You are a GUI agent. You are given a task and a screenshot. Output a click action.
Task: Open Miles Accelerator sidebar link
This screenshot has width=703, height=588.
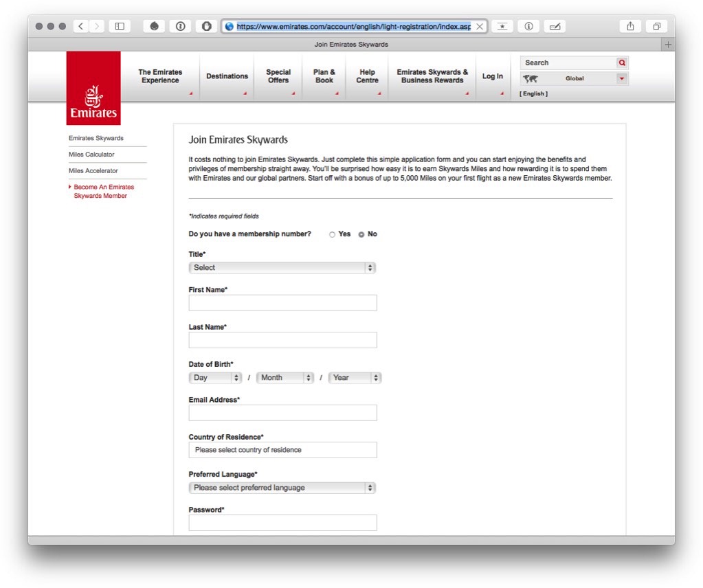coord(93,171)
